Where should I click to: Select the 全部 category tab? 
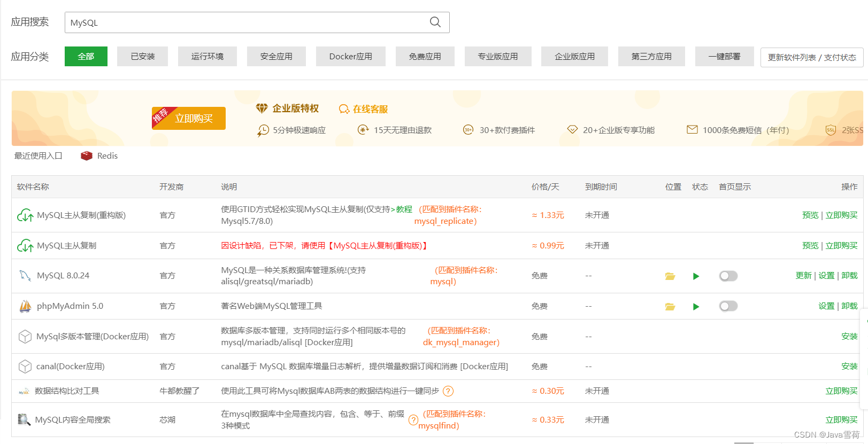click(x=86, y=56)
